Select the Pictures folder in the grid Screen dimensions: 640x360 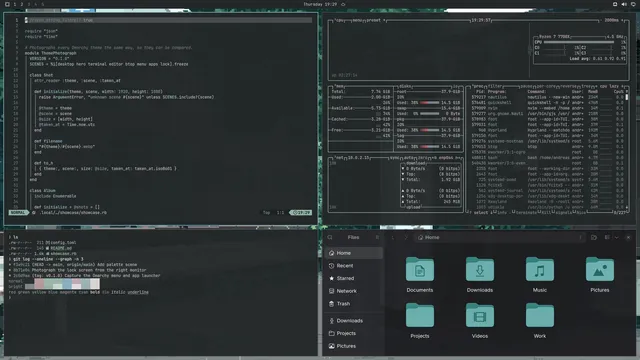coord(600,269)
